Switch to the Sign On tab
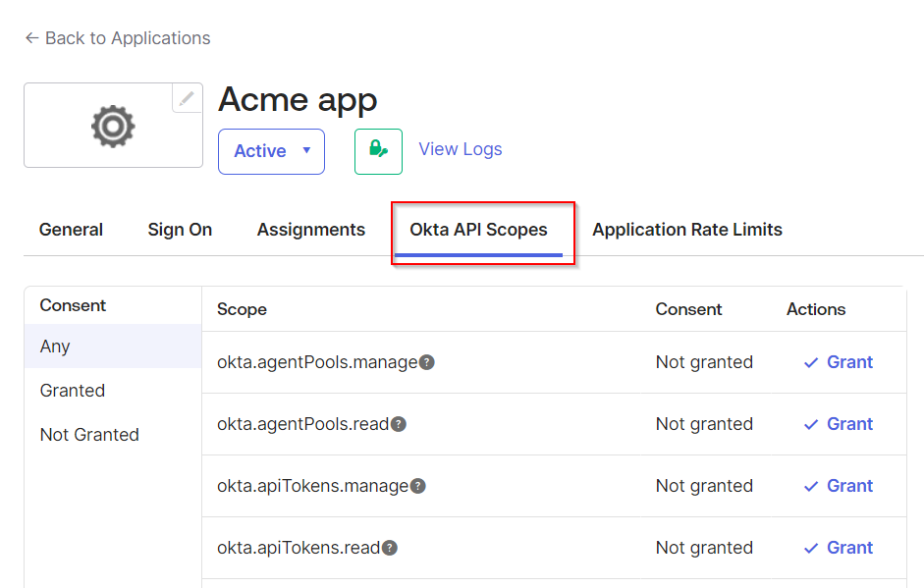 tap(180, 230)
